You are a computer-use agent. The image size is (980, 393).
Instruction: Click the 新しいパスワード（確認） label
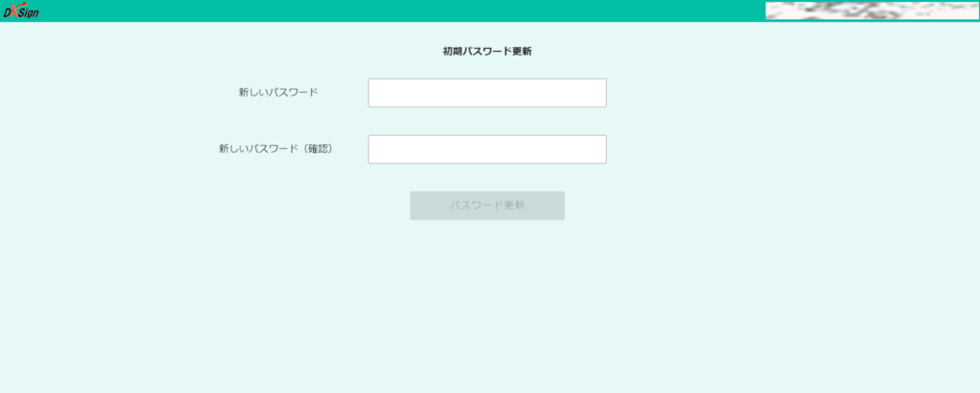coord(278,149)
